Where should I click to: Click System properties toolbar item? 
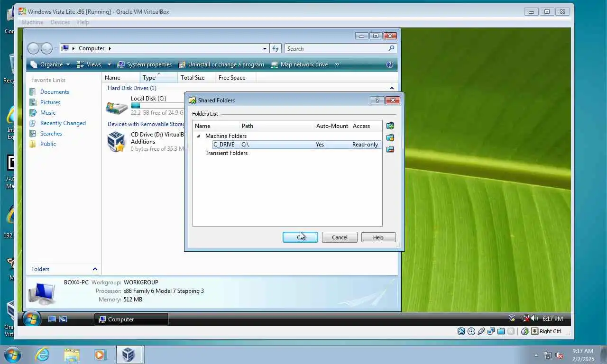click(x=145, y=64)
